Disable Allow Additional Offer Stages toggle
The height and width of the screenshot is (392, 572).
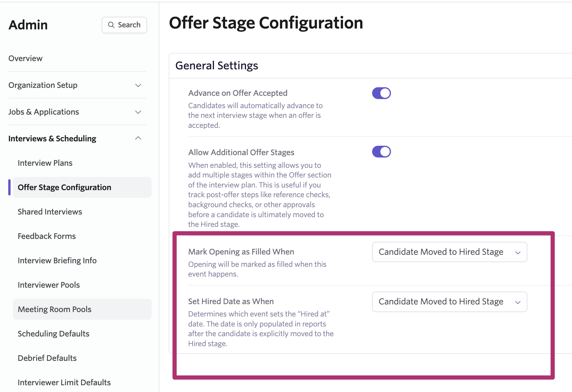click(x=381, y=152)
